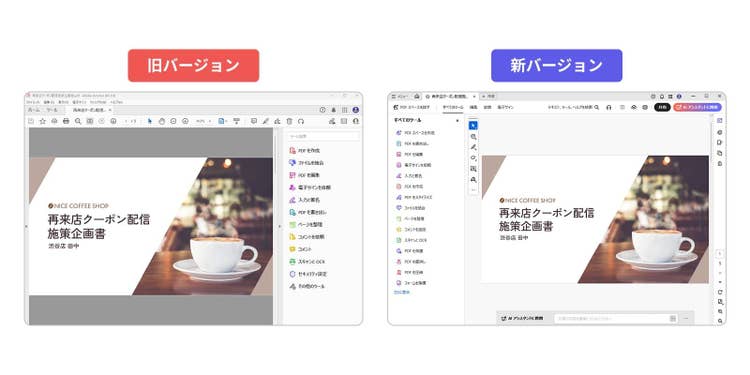Expand the left pane arrow in old version
Screen dimensions: 750x375
[x=26, y=226]
